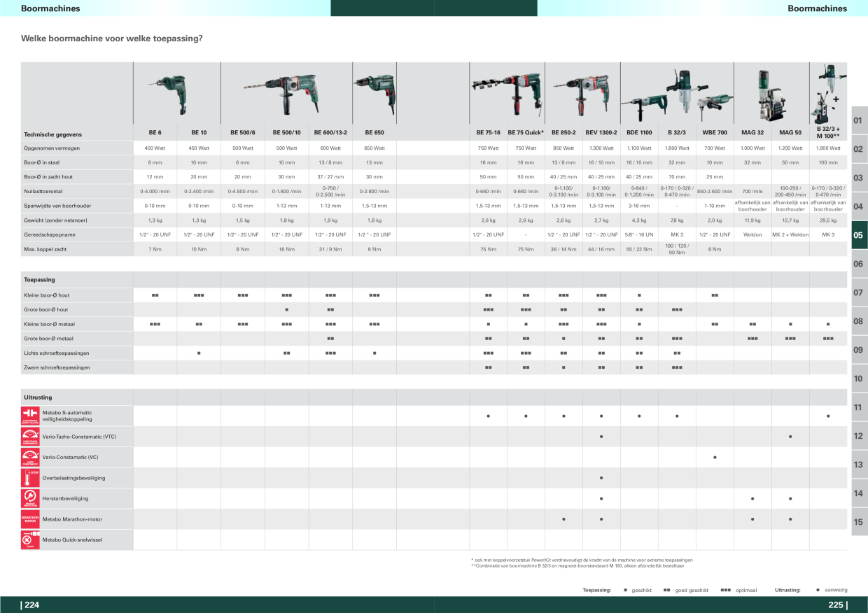
Task: Open chapter tab 15
Action: click(x=860, y=522)
